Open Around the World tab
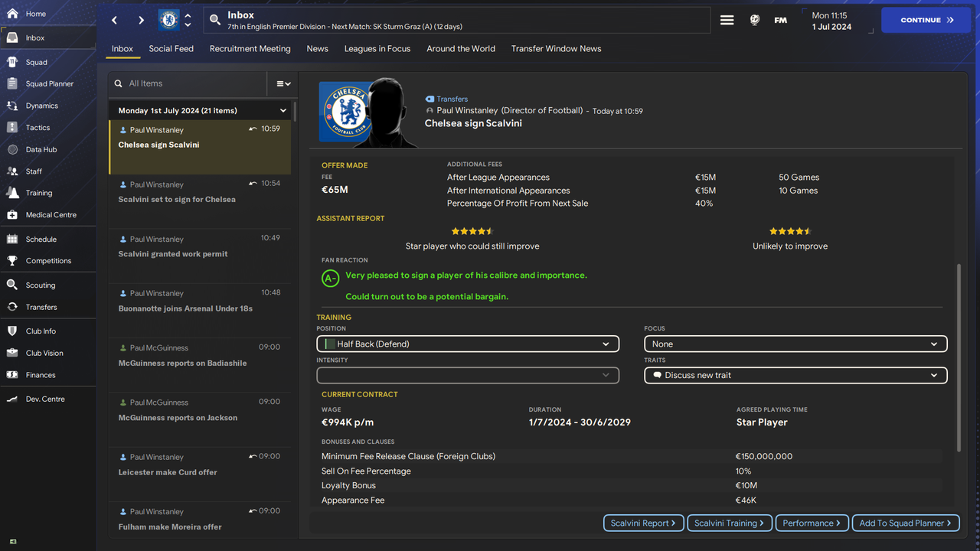 (461, 48)
